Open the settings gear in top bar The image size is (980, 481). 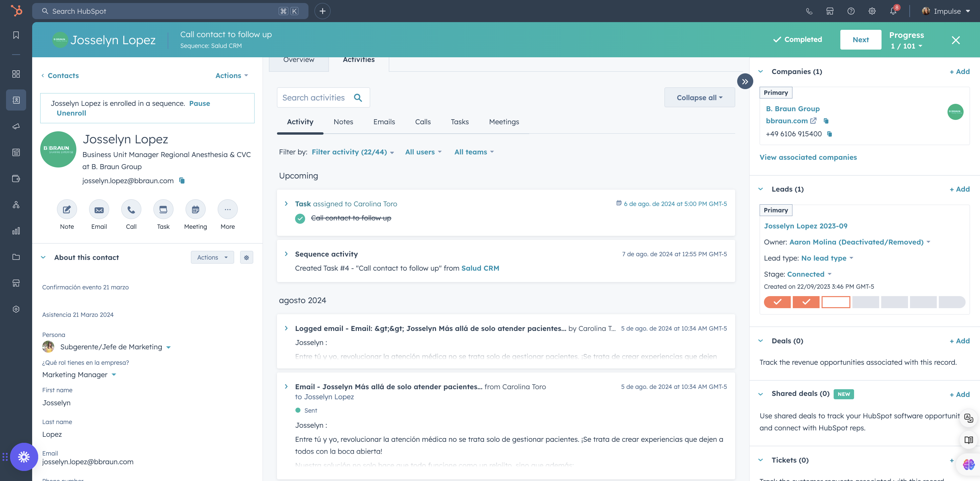point(872,11)
